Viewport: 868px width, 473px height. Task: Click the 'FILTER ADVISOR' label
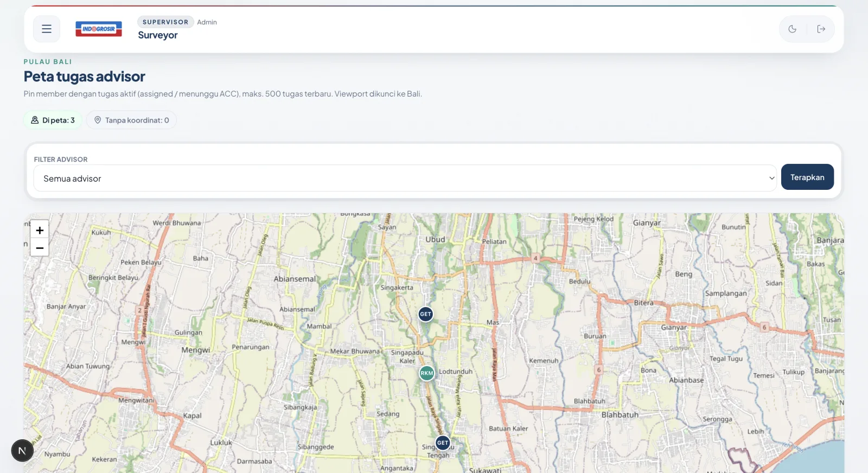[x=61, y=159]
